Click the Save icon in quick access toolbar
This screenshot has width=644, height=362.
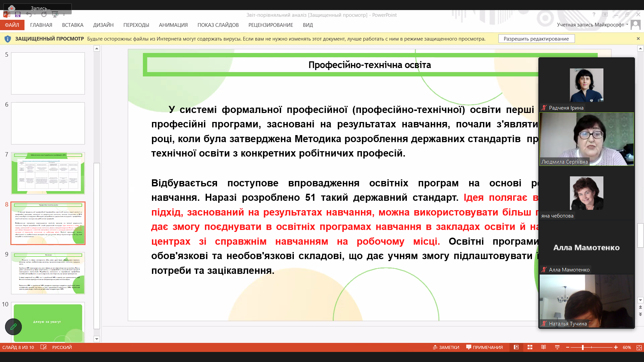coord(18,14)
